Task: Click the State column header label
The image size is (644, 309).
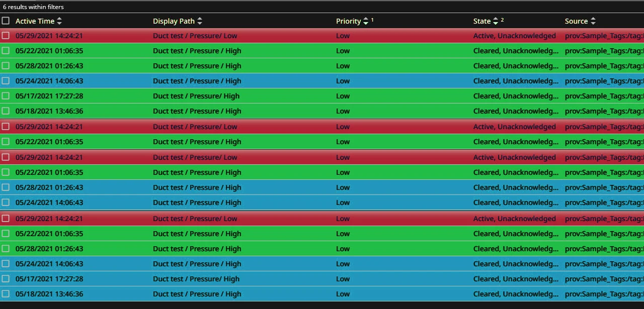Action: click(482, 21)
